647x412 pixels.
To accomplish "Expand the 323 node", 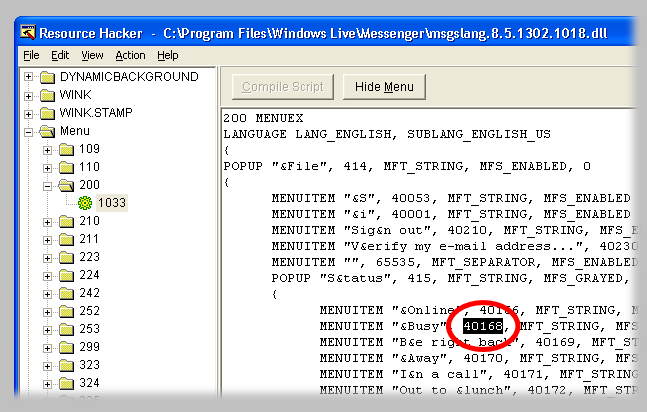I will (47, 366).
